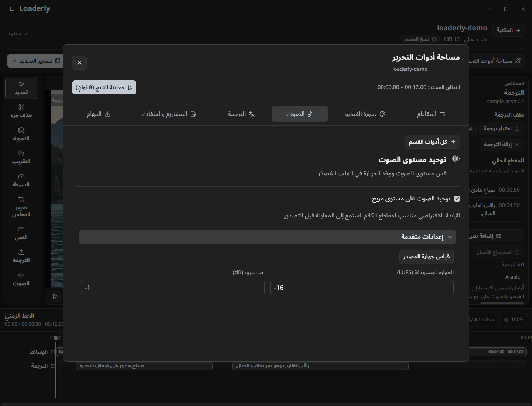532x406 pixels.
Task: Select the تحديد tool in sidebar
Action: [x=21, y=88]
